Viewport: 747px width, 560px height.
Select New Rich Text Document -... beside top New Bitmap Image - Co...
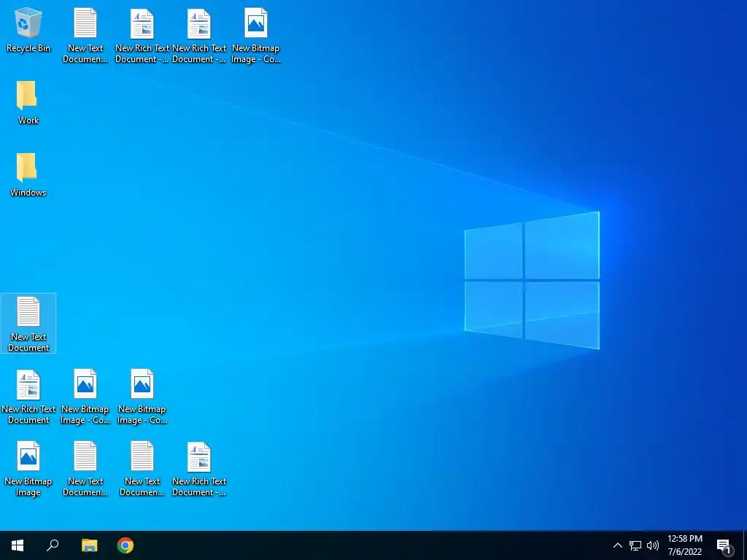coord(198,35)
